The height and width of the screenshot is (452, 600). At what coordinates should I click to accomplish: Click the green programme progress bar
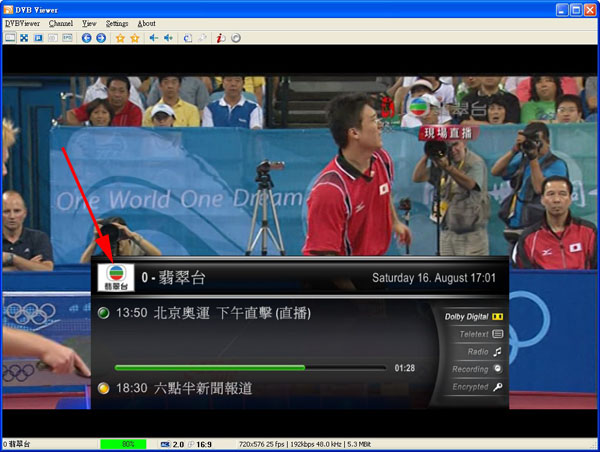[x=210, y=368]
